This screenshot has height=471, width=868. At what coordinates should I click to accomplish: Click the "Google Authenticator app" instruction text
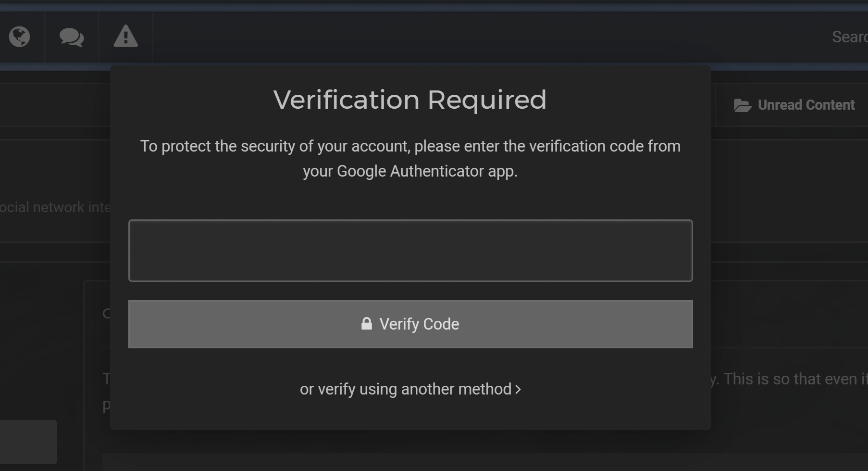410,171
